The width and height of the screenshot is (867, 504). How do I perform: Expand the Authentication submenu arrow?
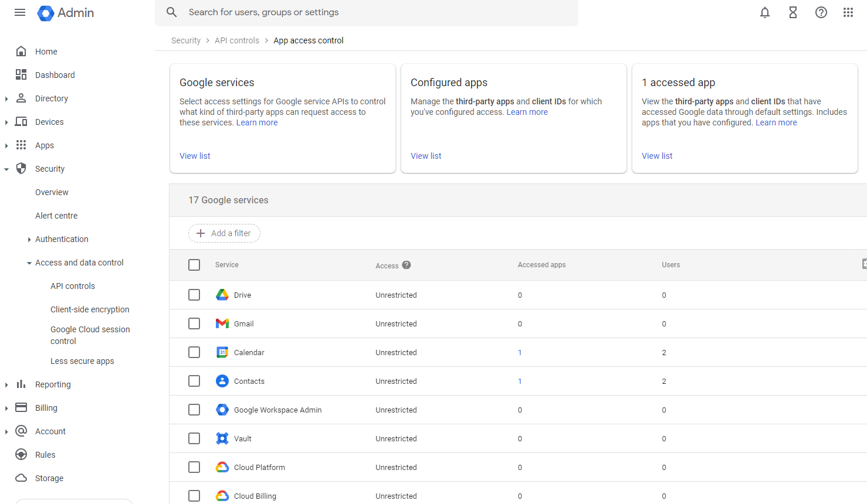(29, 240)
